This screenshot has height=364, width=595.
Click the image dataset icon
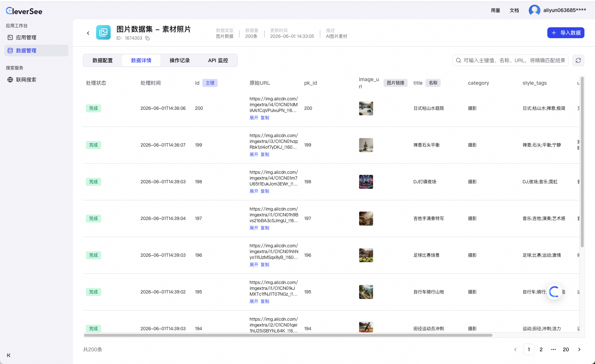point(103,32)
